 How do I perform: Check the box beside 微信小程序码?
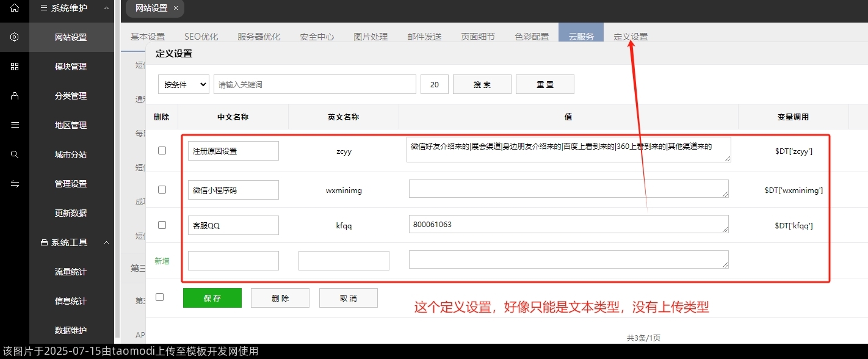pos(162,189)
